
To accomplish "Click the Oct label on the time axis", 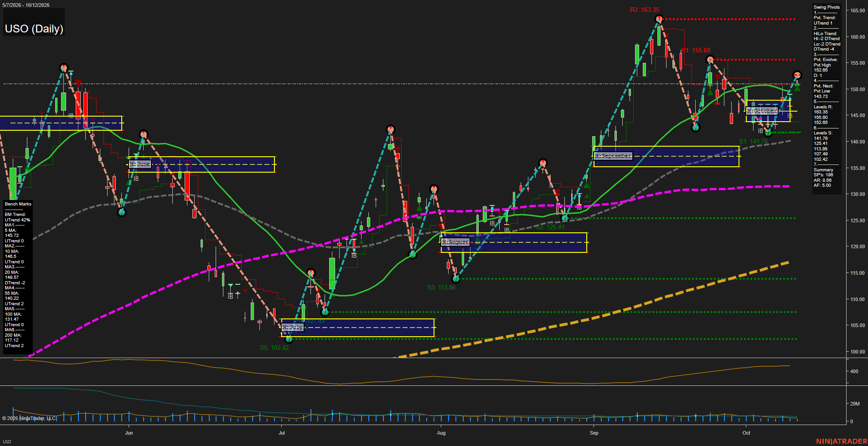I will tap(746, 433).
